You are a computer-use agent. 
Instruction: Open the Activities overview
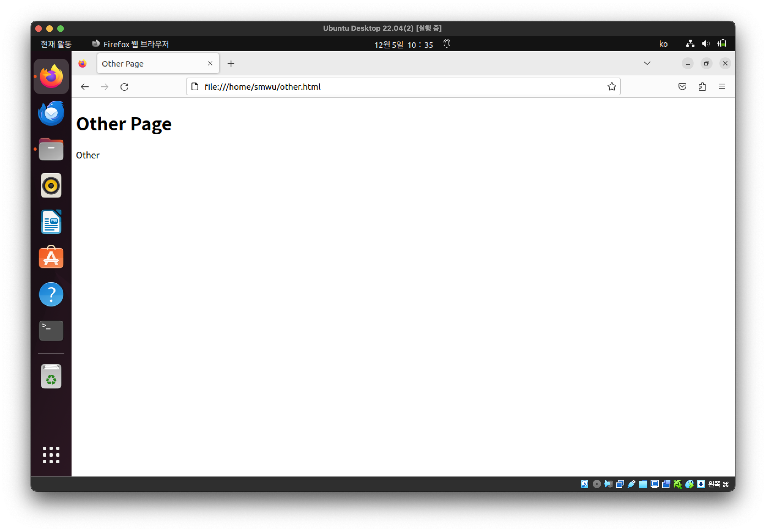click(x=56, y=44)
